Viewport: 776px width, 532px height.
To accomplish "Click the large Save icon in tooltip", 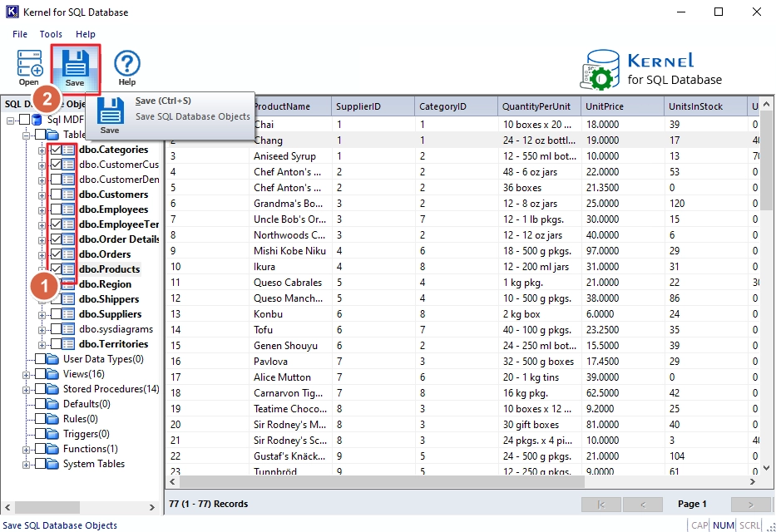I will 111,111.
